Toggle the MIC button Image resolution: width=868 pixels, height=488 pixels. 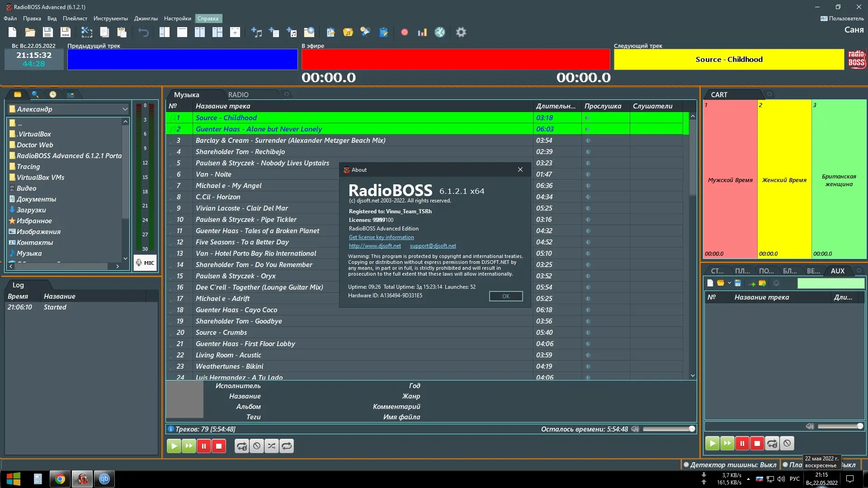pyautogui.click(x=145, y=263)
